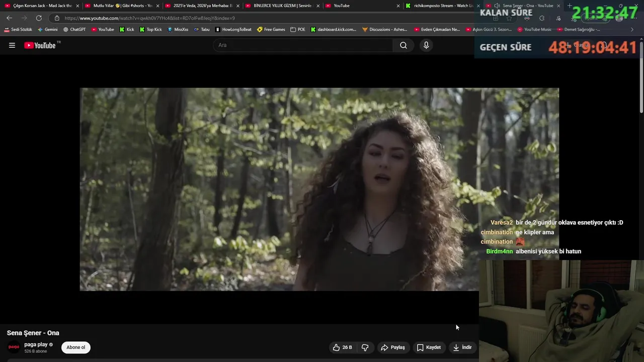This screenshot has height=362, width=644.
Task: Click the YouTube logo to go home
Action: [40, 45]
